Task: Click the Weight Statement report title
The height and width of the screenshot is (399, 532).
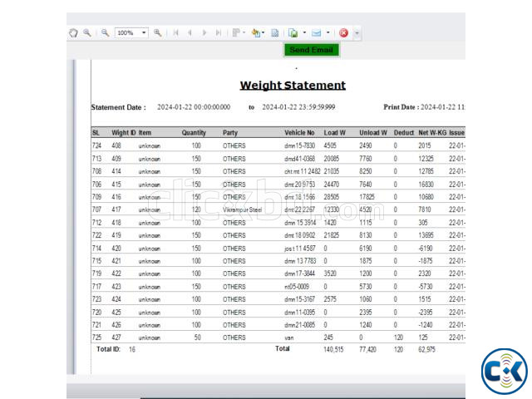Action: [293, 85]
